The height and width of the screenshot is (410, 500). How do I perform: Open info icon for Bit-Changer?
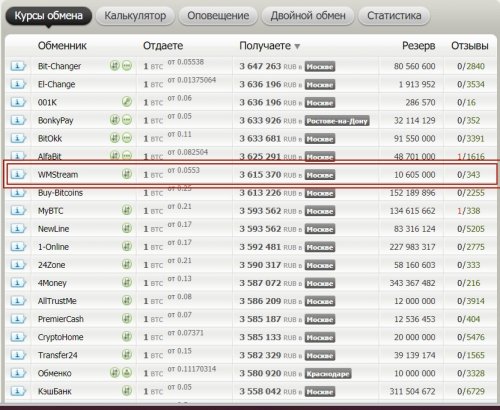18,66
